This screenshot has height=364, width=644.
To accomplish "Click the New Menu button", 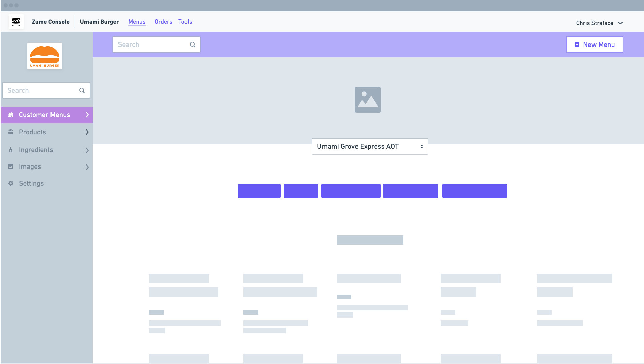I will click(x=595, y=44).
